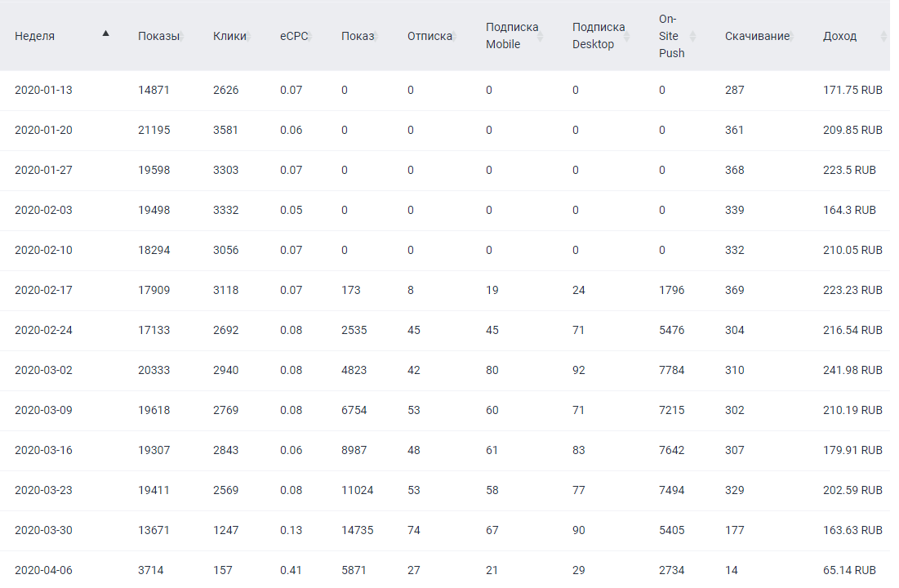Sort by the Отписка column header
Viewport: 899px width, 588px height.
click(x=429, y=37)
